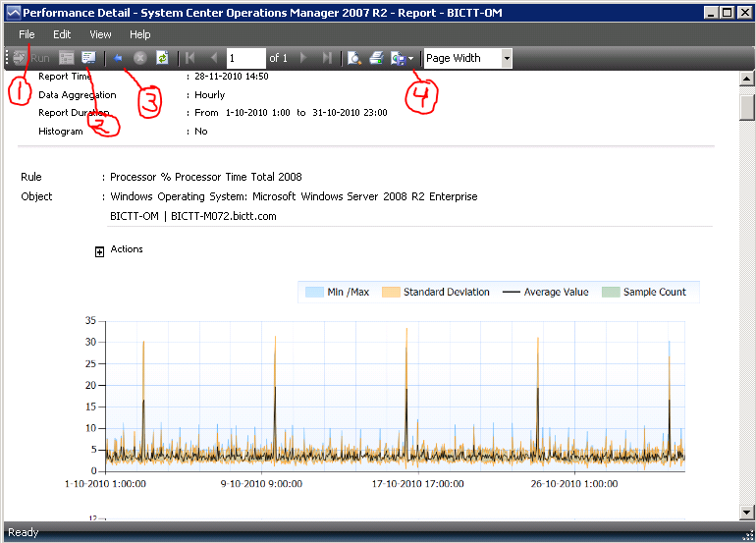Click the toolbar drag grip handle
This screenshot has width=756, height=543.
[7, 58]
